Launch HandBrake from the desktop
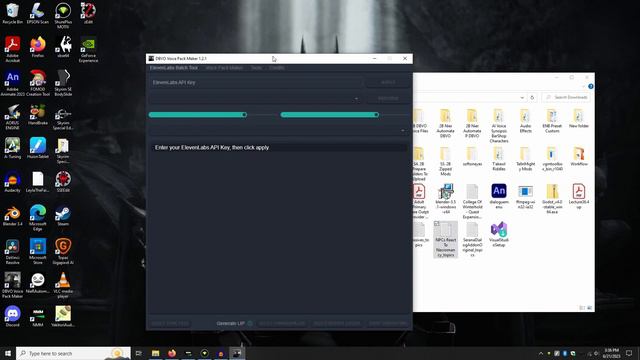Viewport: 640px width, 360px height. (38, 115)
